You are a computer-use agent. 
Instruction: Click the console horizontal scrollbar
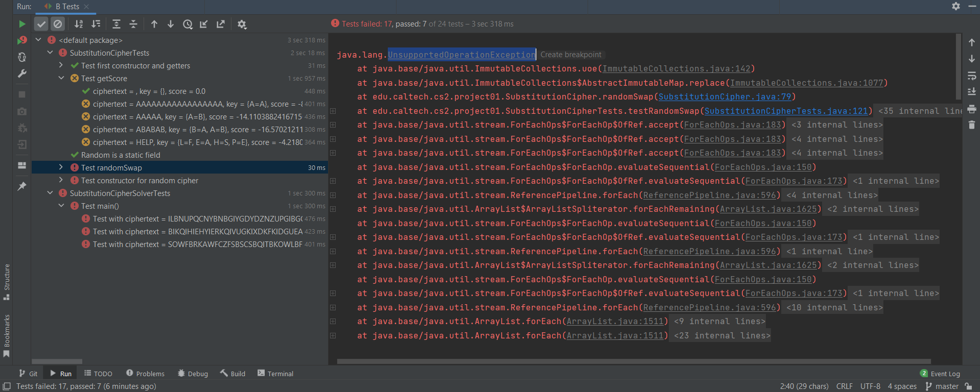point(634,361)
